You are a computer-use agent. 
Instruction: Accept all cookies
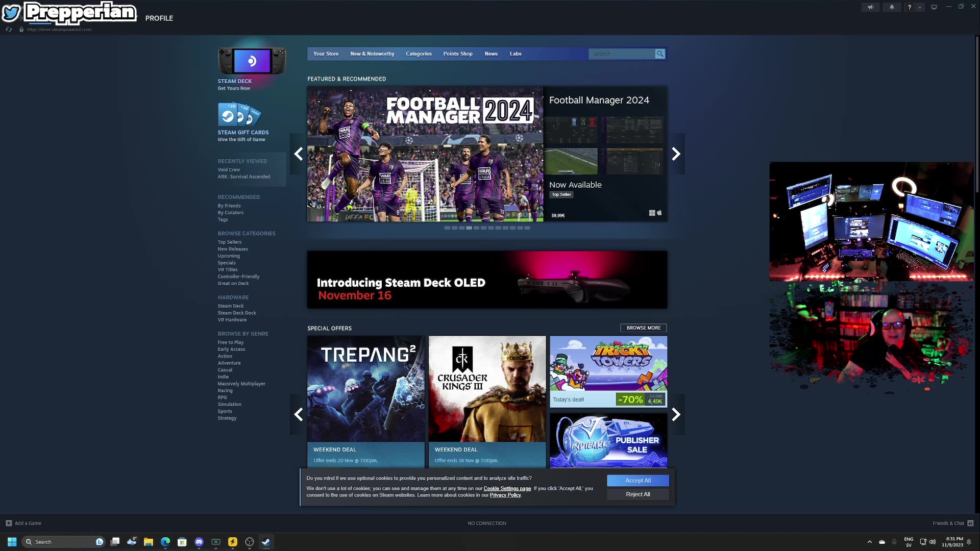pos(638,481)
